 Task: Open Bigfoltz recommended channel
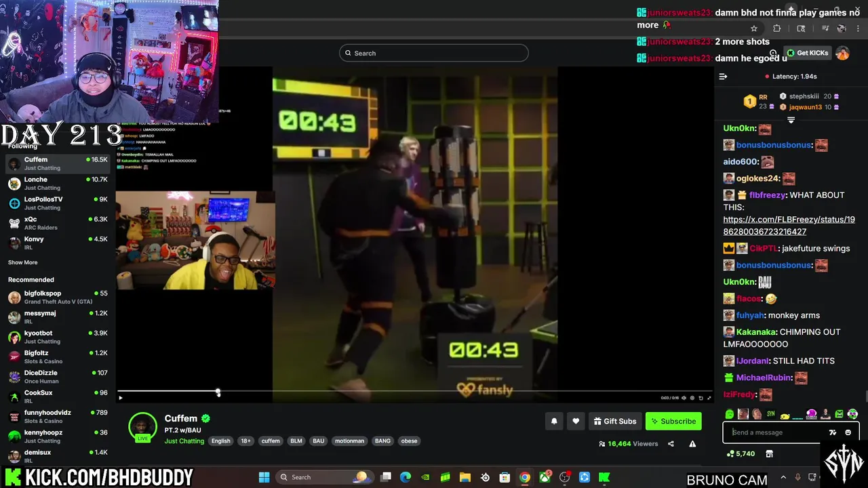pos(58,357)
